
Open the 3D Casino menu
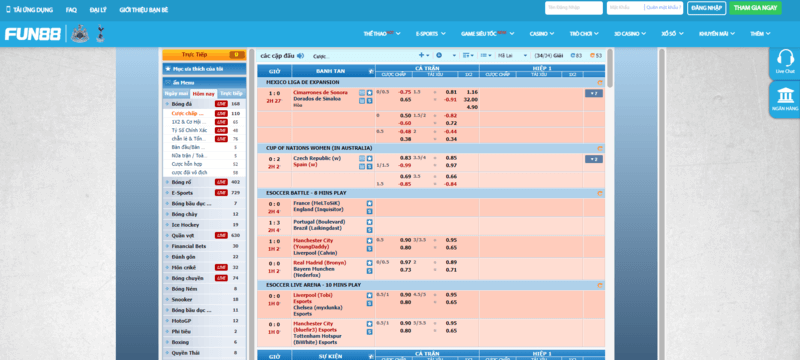(x=630, y=34)
